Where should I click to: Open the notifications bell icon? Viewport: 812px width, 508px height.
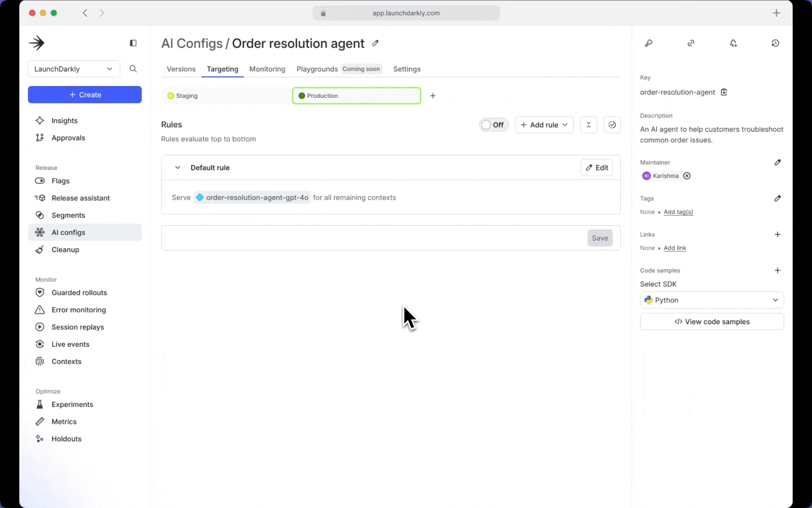733,43
